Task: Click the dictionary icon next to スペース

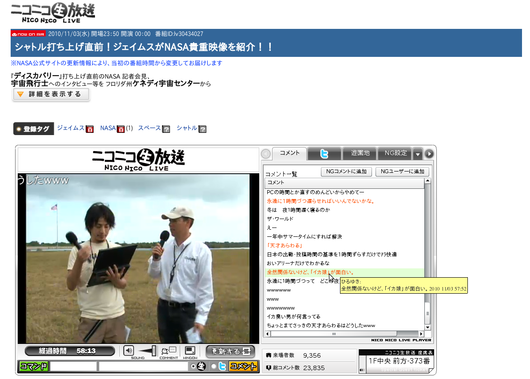Action: point(166,129)
